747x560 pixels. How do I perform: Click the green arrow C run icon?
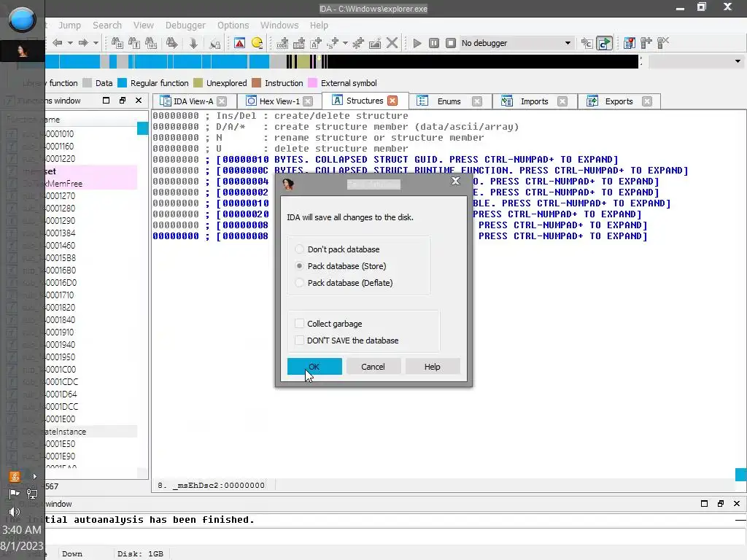(604, 43)
